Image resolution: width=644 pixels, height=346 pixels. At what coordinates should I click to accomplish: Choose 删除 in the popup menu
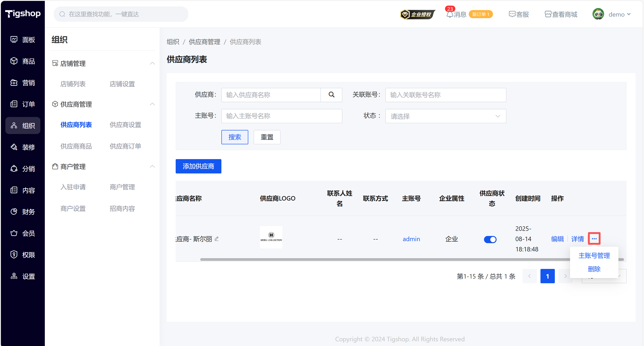pos(594,269)
